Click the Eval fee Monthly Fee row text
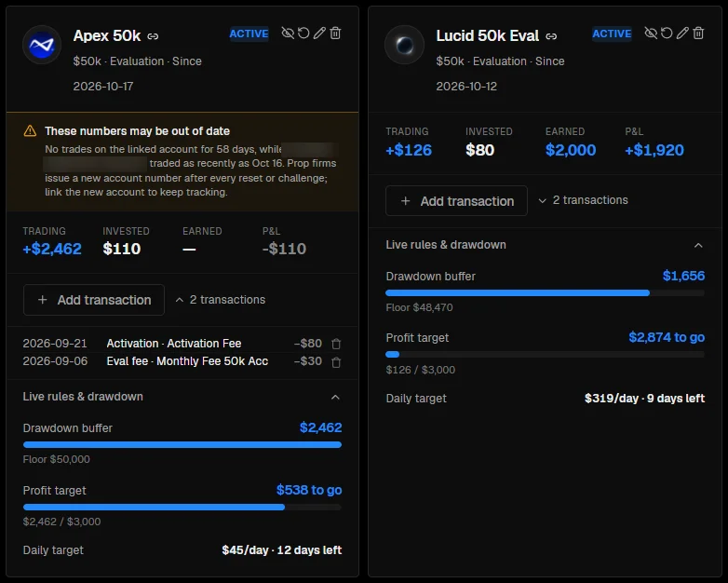 (187, 361)
